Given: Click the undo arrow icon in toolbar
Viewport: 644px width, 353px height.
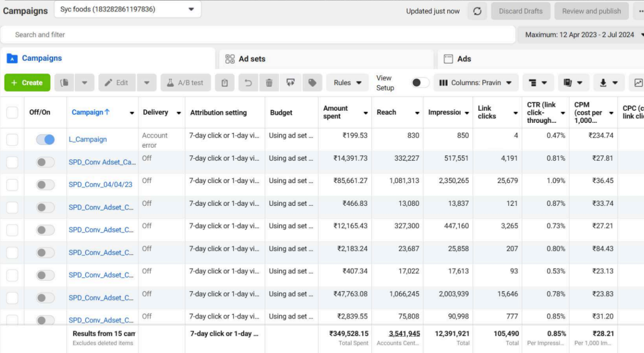Looking at the screenshot, I should [248, 83].
